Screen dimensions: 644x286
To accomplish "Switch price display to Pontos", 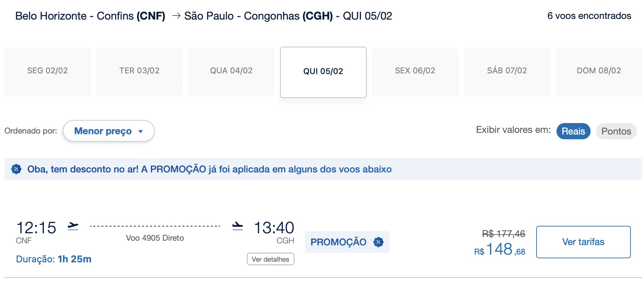I will pos(616,131).
